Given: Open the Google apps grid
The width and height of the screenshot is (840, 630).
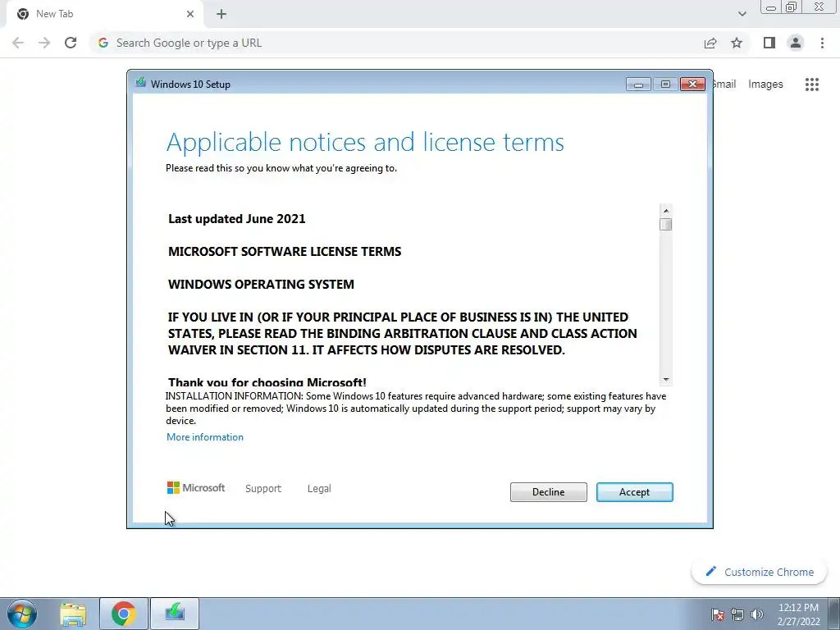Looking at the screenshot, I should click(812, 84).
